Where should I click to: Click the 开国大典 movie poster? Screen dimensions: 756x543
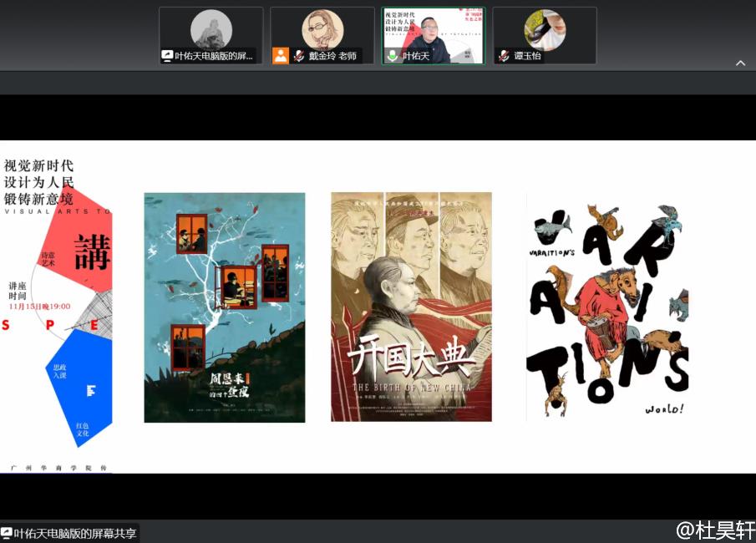[x=411, y=307]
